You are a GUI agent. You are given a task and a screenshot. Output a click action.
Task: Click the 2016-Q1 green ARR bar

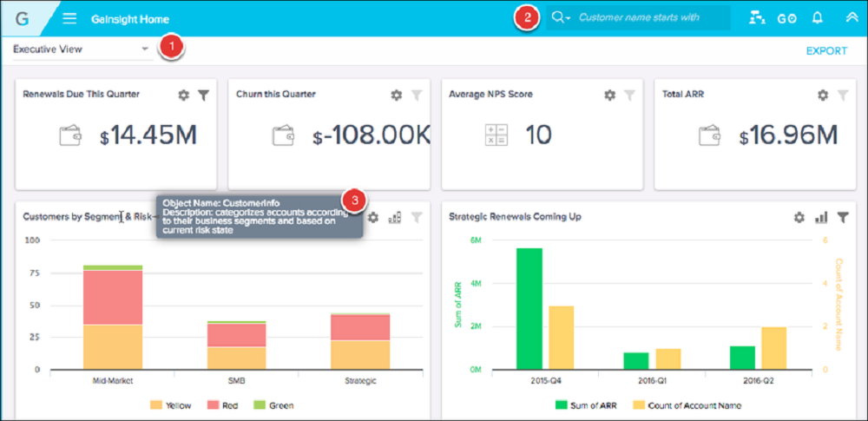coord(636,360)
